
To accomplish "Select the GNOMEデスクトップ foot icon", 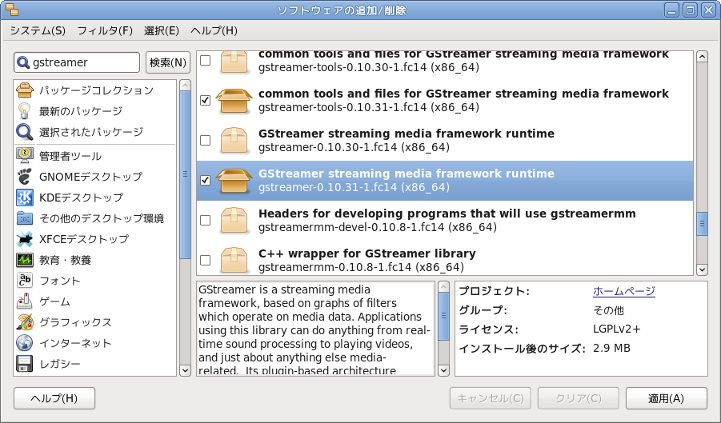I will [x=24, y=177].
